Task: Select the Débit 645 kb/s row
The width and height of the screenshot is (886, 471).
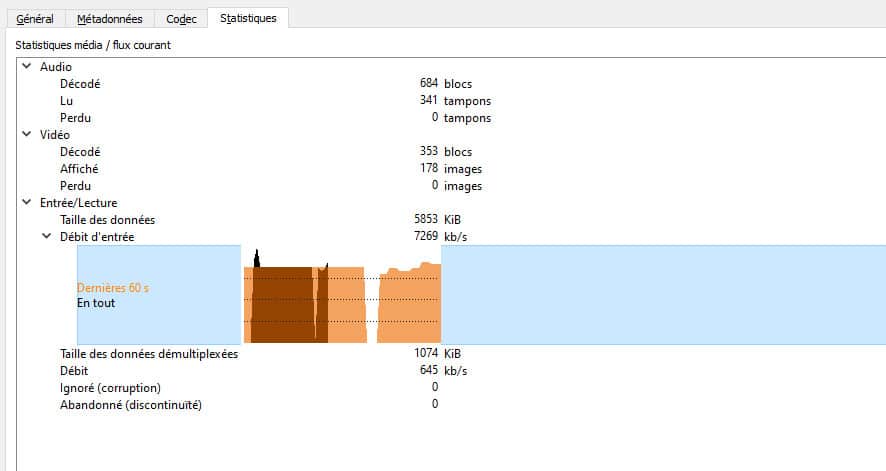Action: pos(74,370)
